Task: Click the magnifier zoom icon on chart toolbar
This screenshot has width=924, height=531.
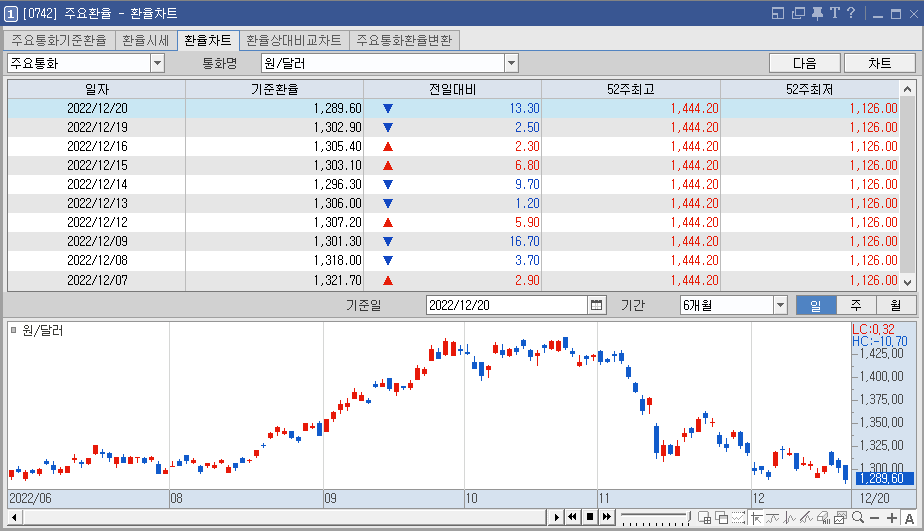Action: [x=858, y=517]
